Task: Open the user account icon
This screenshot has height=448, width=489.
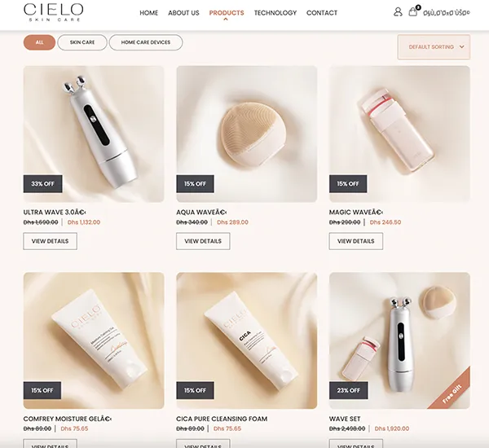Action: (398, 12)
